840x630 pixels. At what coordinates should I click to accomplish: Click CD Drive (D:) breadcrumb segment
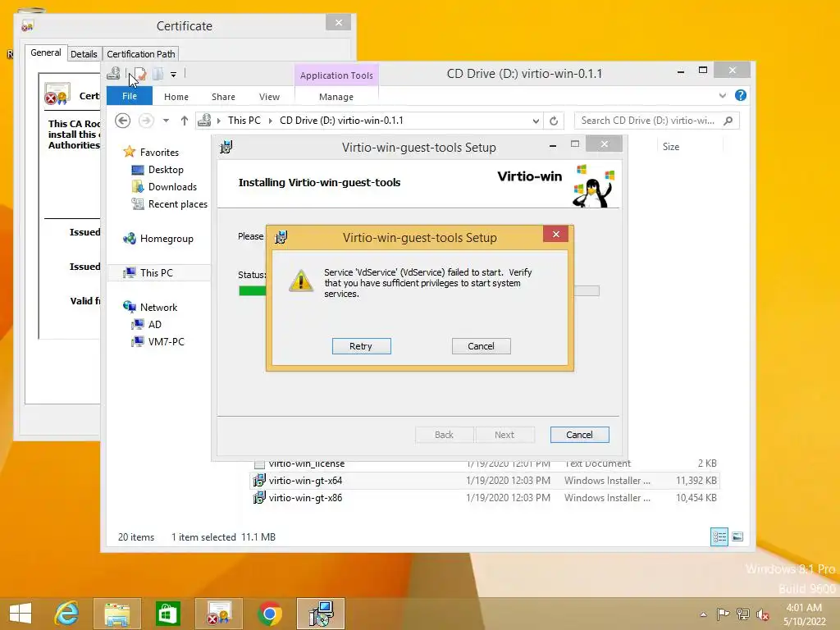[x=341, y=121]
